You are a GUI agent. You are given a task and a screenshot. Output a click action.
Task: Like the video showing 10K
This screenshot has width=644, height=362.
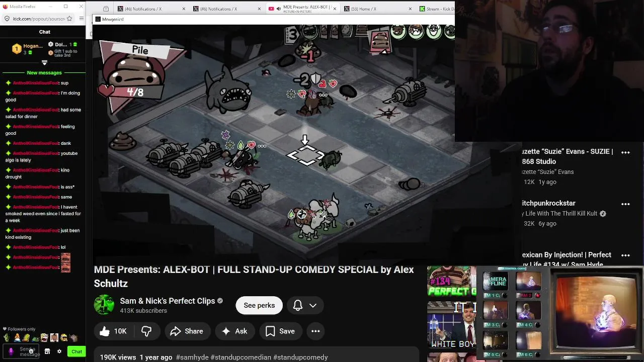point(113,331)
